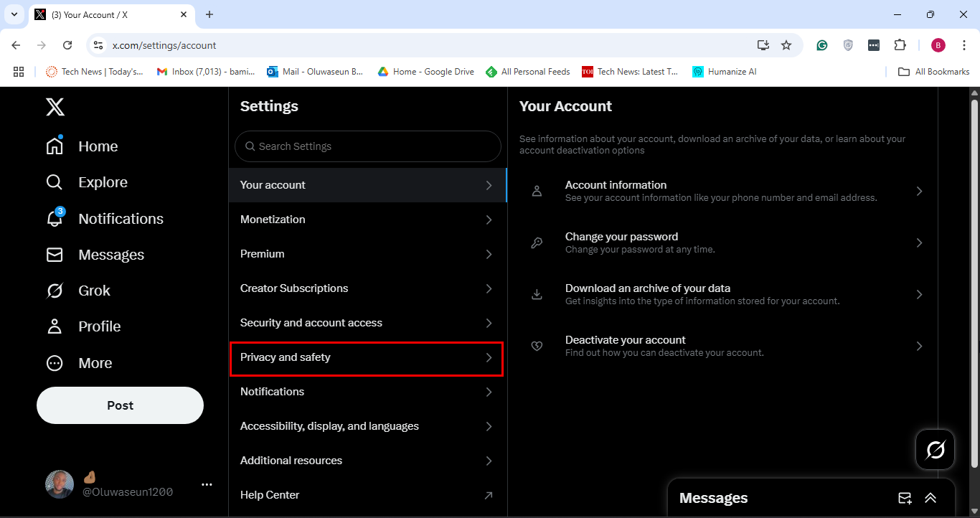The image size is (980, 518).
Task: Expand the Messages drawer with double chevron
Action: click(930, 498)
